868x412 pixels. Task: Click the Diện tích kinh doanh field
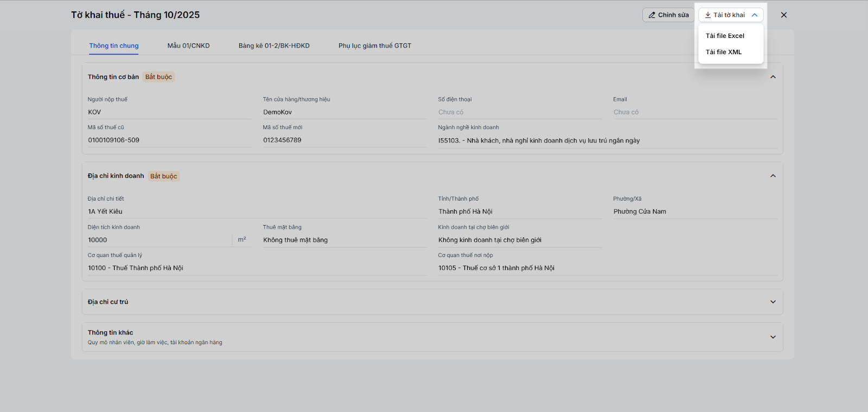160,240
